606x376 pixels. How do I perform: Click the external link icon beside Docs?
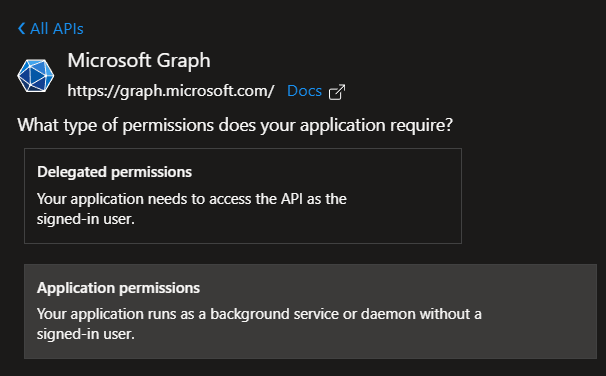pyautogui.click(x=337, y=92)
